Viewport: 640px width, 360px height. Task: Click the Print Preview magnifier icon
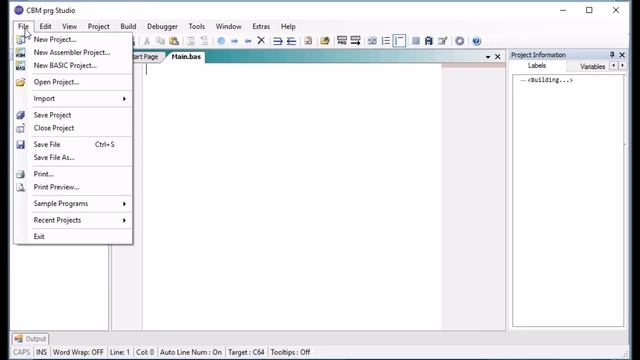pos(20,187)
